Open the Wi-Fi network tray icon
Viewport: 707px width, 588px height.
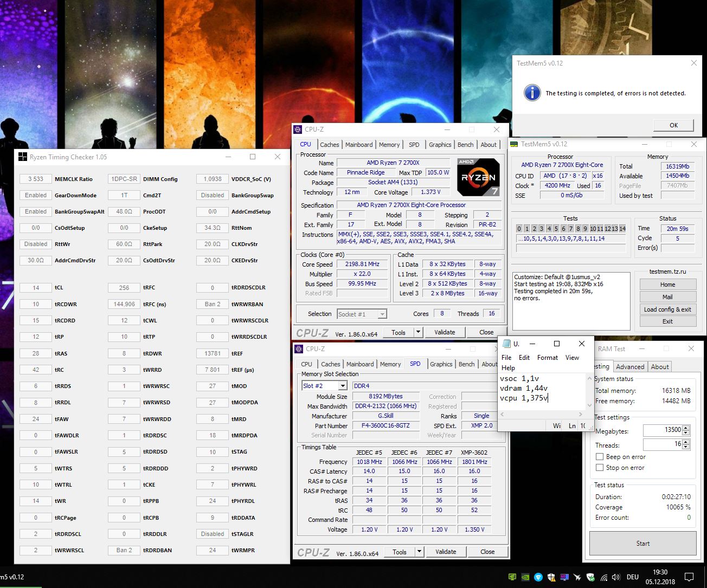coord(604,578)
